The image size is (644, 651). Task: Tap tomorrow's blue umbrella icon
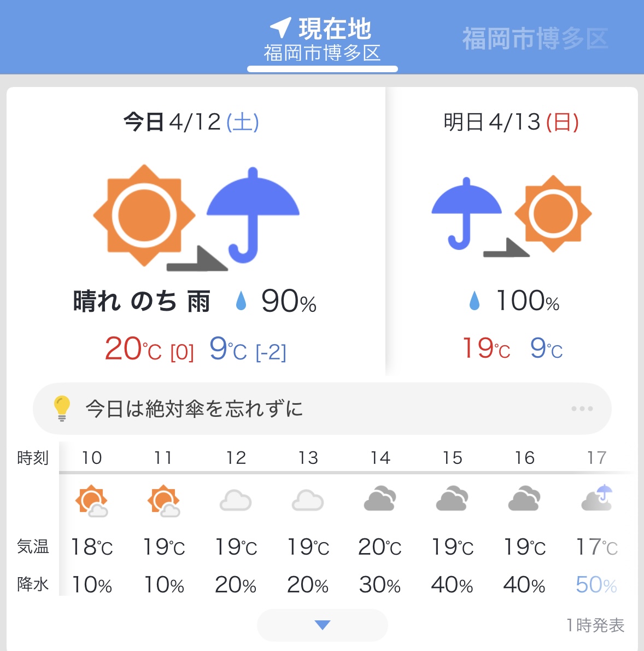[466, 213]
